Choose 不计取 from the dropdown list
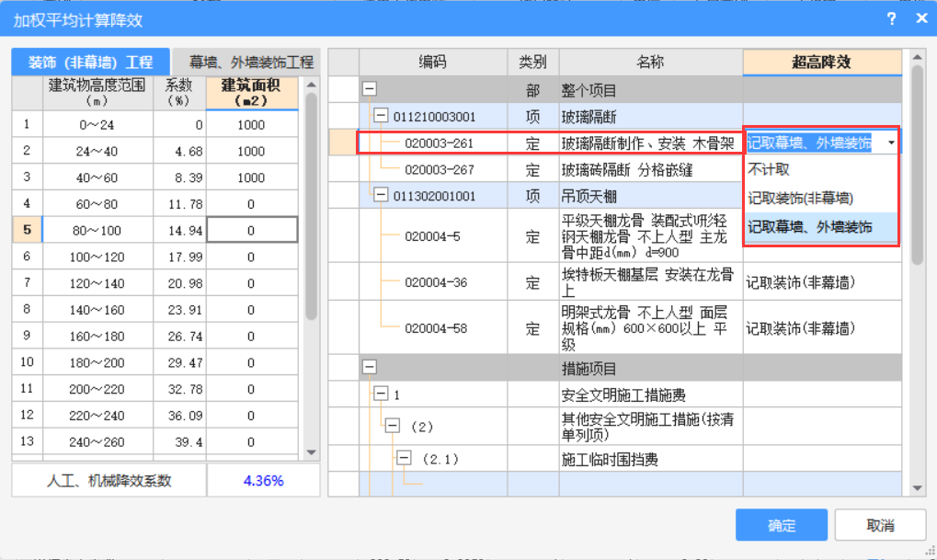937x560 pixels. point(769,169)
